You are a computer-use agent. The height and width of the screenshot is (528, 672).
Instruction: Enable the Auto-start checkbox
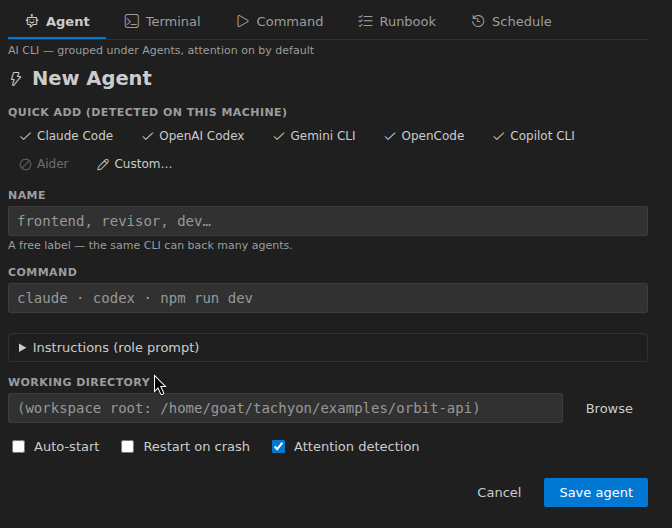tap(18, 447)
